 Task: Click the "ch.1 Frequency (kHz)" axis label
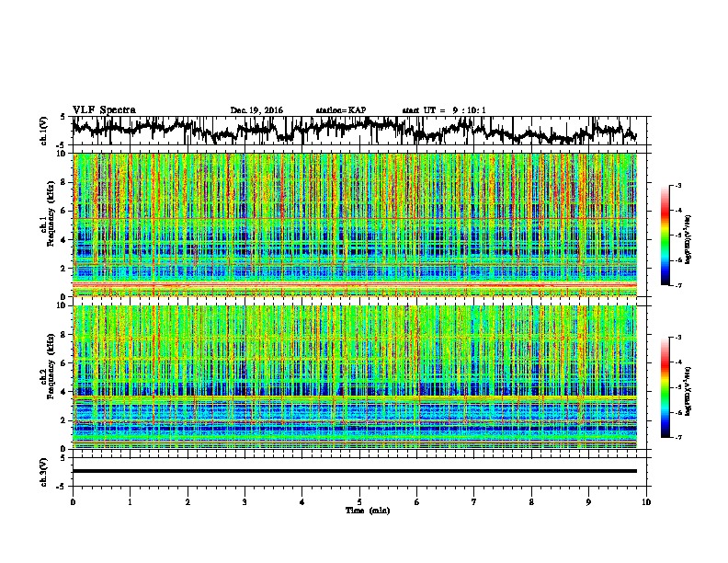click(47, 215)
